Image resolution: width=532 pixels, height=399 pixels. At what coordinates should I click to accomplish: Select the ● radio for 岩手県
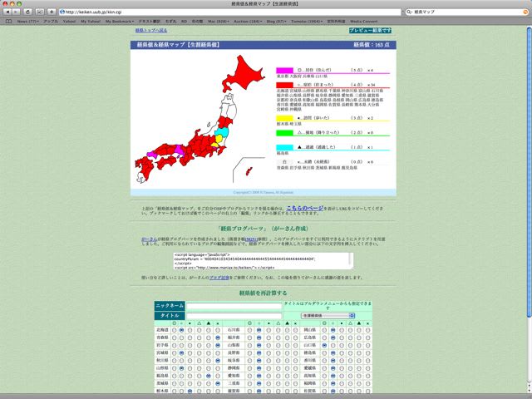point(190,346)
